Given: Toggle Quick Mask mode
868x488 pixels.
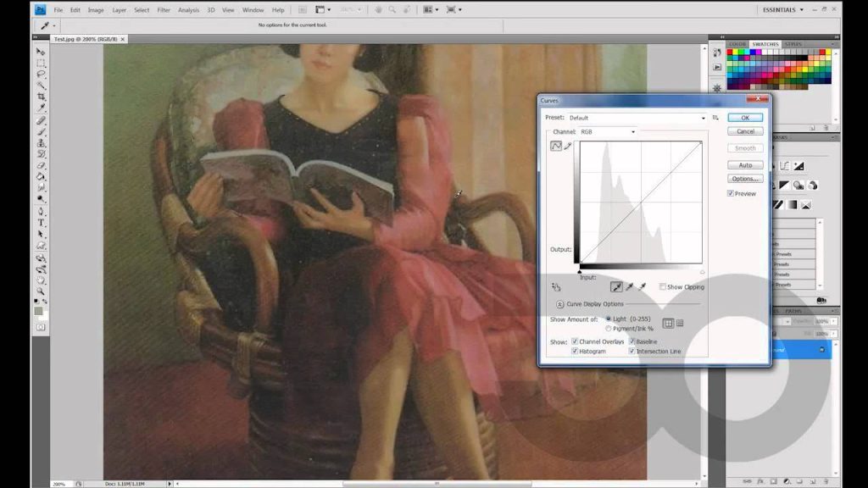Looking at the screenshot, I should click(x=41, y=328).
